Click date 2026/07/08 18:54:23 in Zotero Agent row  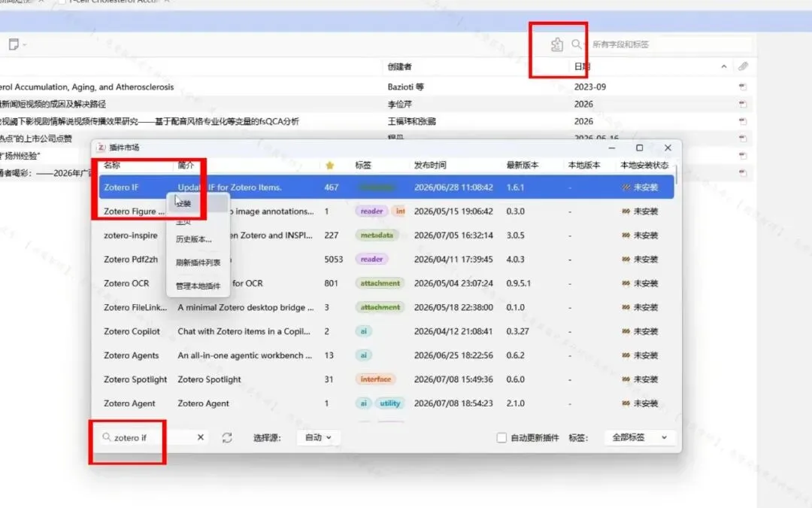click(453, 403)
